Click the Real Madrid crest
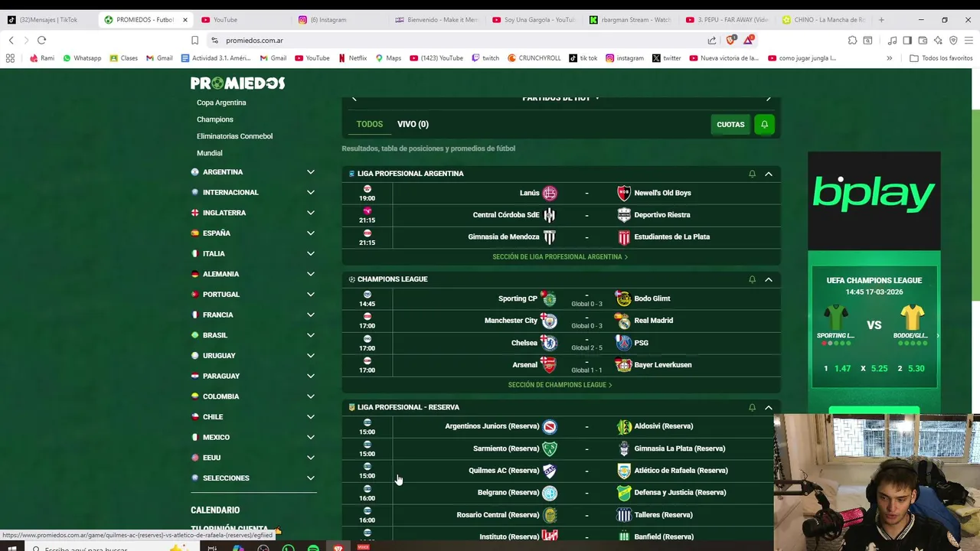 point(624,321)
